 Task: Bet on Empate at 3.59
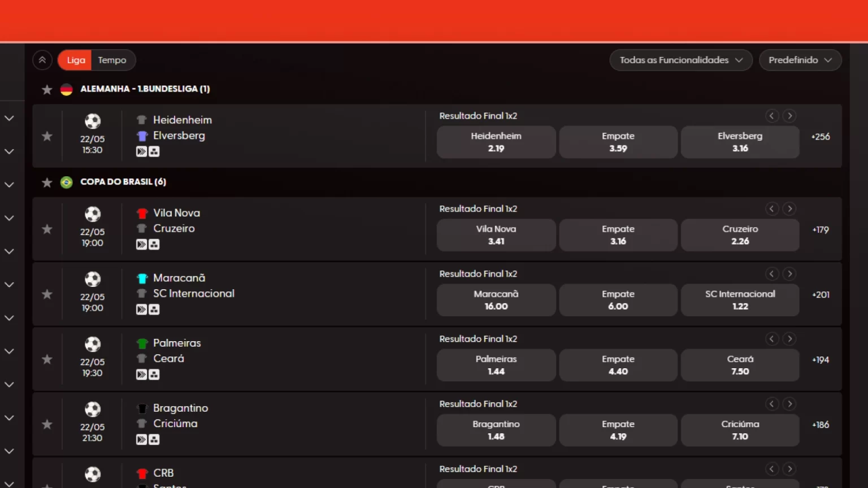click(618, 142)
